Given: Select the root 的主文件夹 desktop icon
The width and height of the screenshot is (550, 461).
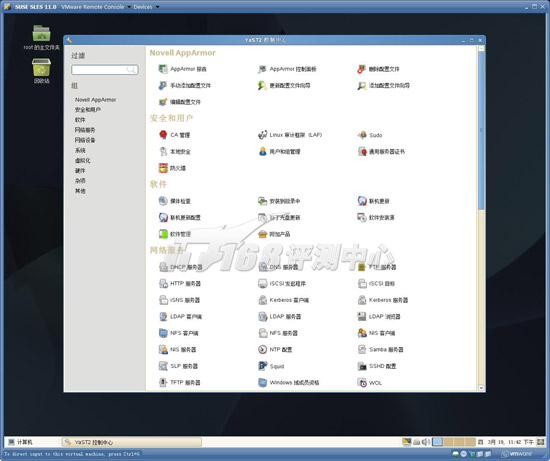Looking at the screenshot, I should [x=41, y=38].
